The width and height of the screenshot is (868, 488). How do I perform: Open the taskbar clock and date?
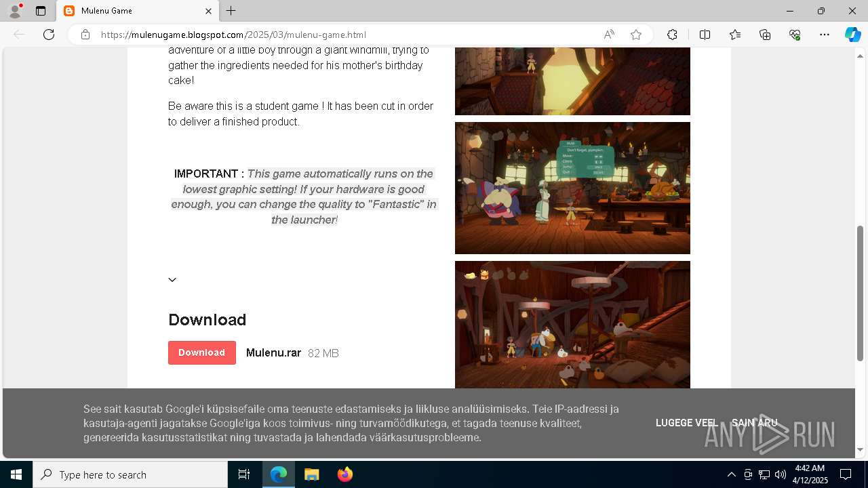[810, 474]
